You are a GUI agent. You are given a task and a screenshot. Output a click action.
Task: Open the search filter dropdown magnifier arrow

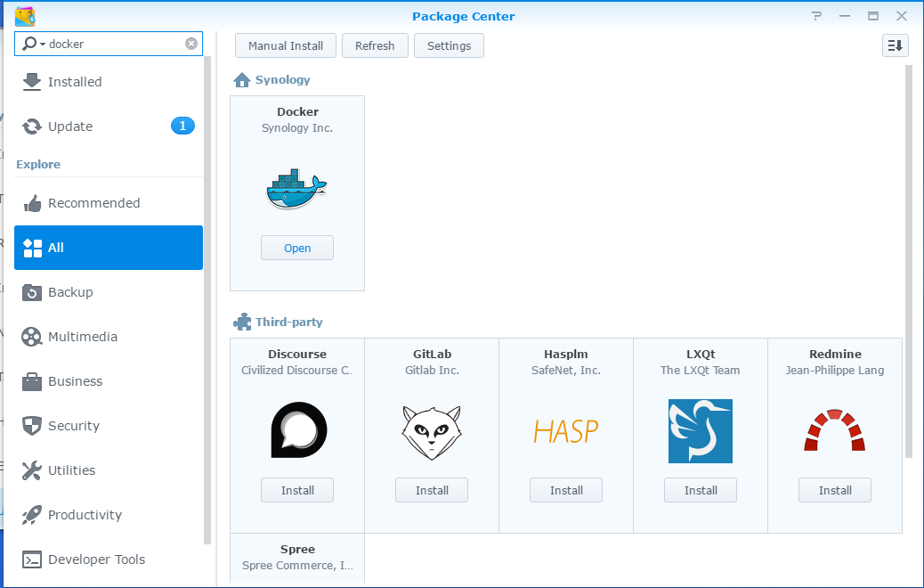[x=34, y=44]
